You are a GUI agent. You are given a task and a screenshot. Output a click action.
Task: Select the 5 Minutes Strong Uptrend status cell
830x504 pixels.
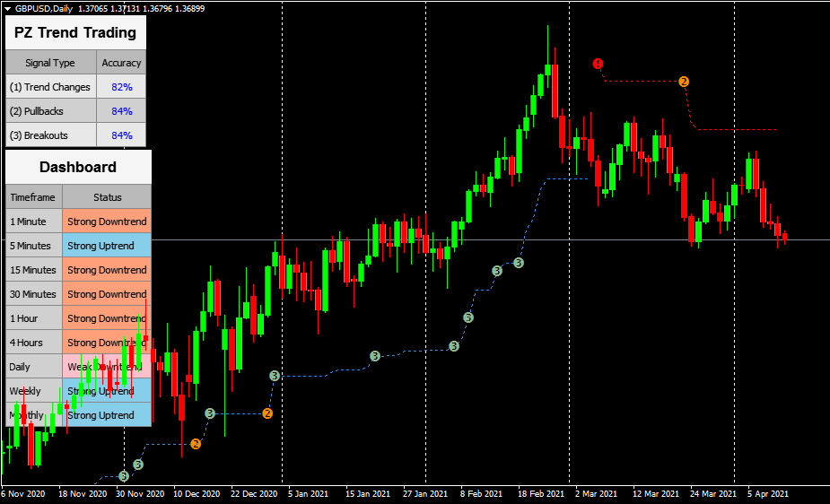click(x=107, y=246)
